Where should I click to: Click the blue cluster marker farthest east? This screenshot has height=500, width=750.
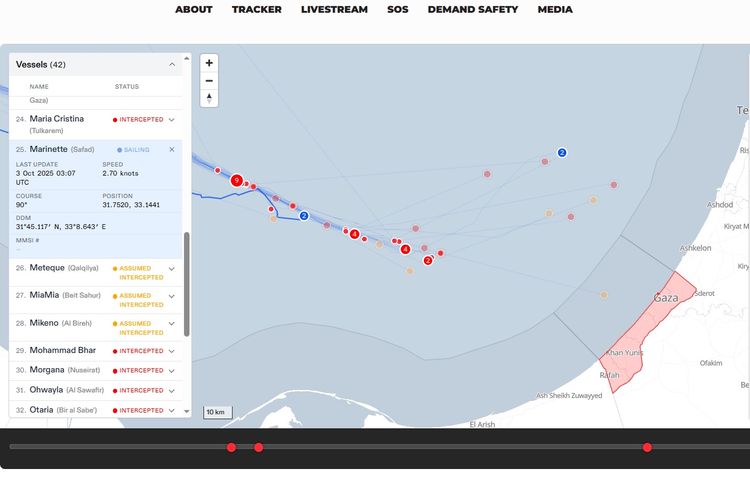562,152
